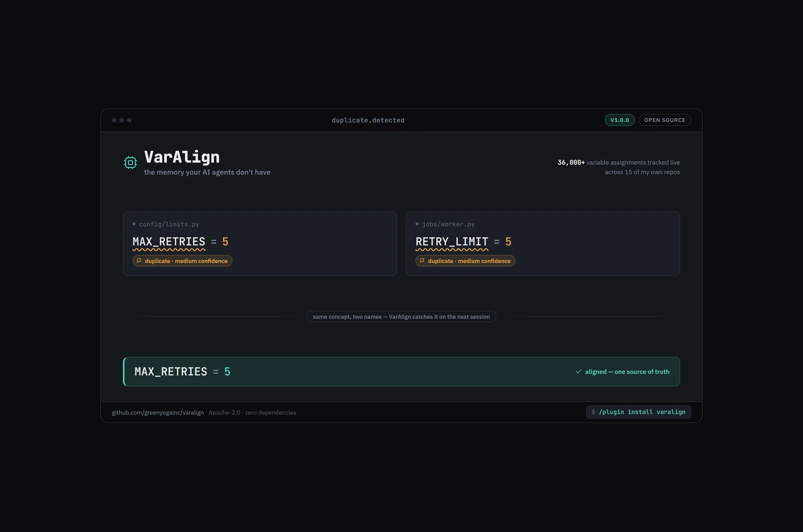Click 'aligned — one source of truth' text
803x532 pixels.
pyautogui.click(x=627, y=372)
